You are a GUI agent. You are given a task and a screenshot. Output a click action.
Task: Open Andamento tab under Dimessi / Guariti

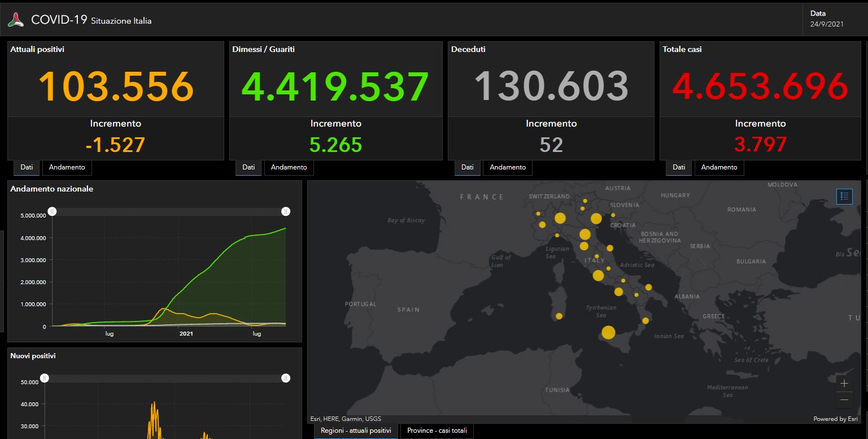point(289,167)
